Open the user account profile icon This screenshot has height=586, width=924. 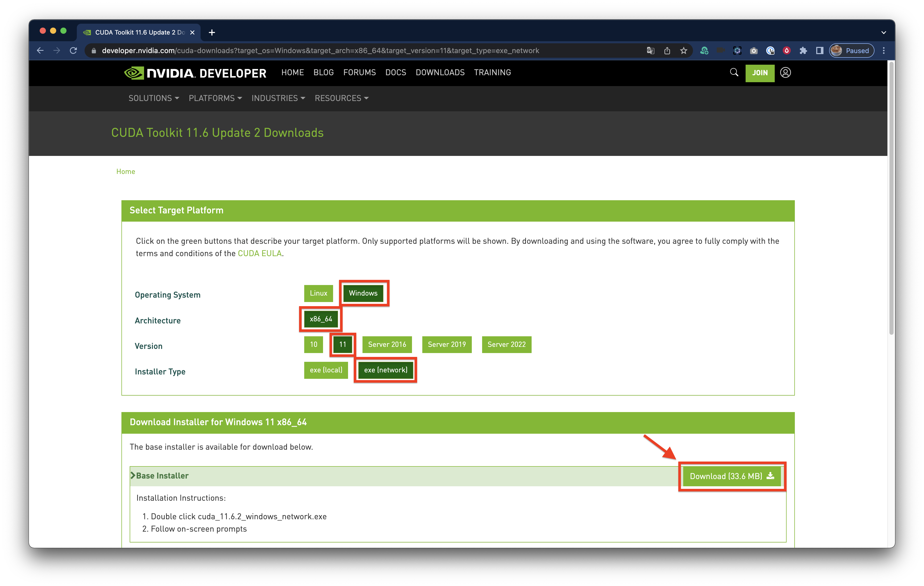(x=785, y=72)
